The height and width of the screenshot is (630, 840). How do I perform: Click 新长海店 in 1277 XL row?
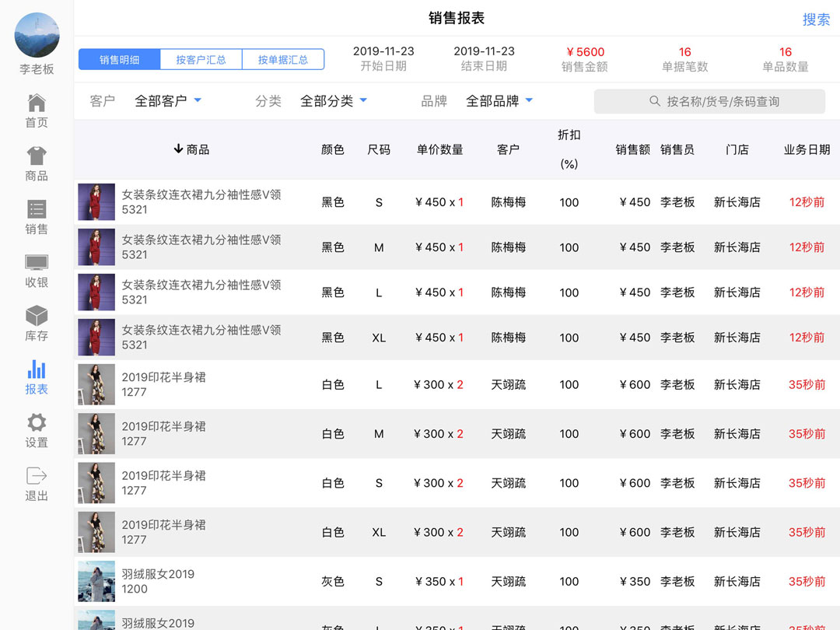tap(737, 532)
